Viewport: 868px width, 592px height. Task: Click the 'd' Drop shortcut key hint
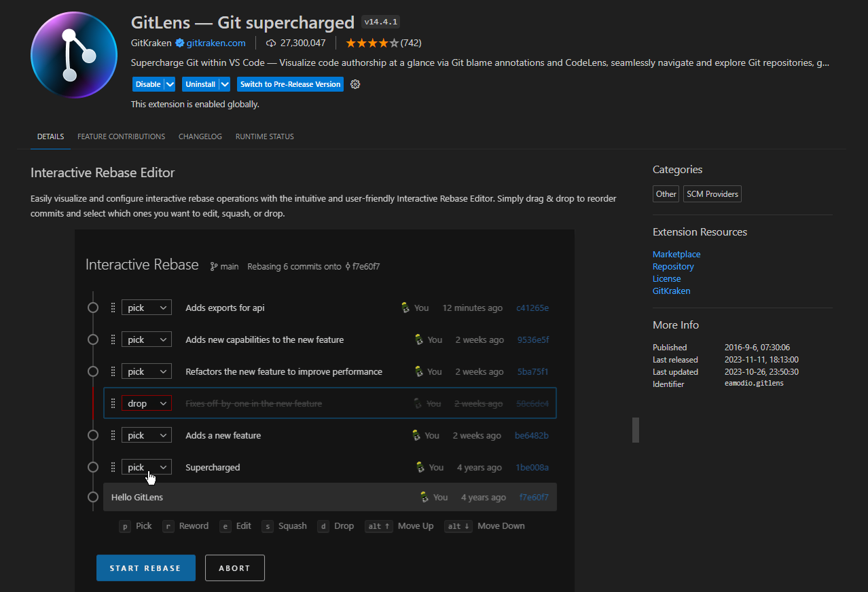[323, 526]
